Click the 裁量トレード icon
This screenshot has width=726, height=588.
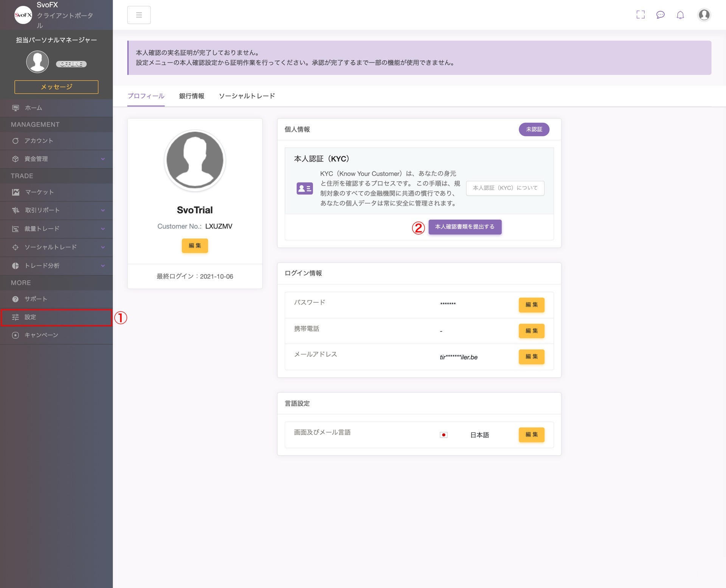pyautogui.click(x=16, y=229)
